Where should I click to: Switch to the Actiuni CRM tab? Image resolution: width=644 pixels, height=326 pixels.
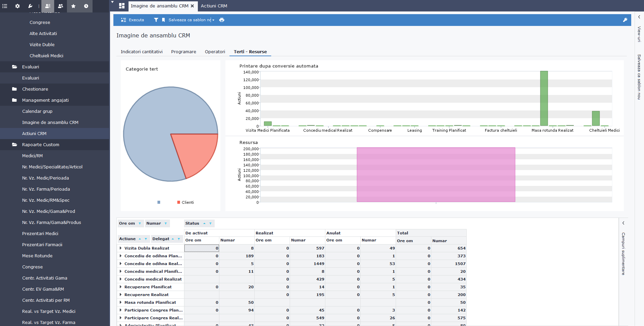pyautogui.click(x=214, y=6)
